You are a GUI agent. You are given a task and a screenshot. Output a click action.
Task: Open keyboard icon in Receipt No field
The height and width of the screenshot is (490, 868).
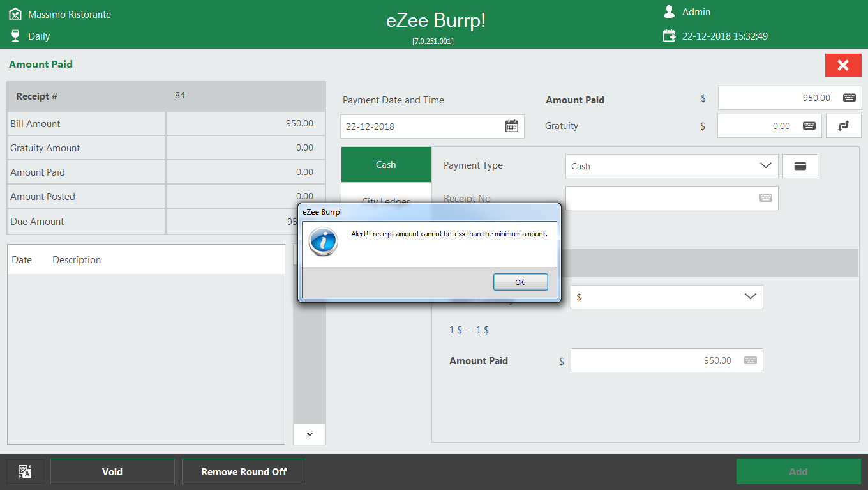[766, 198]
